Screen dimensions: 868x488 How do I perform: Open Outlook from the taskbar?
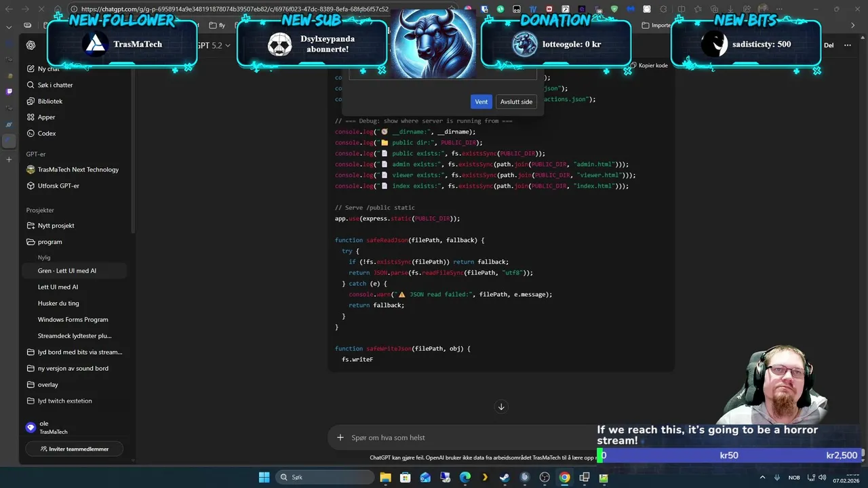[x=425, y=478]
